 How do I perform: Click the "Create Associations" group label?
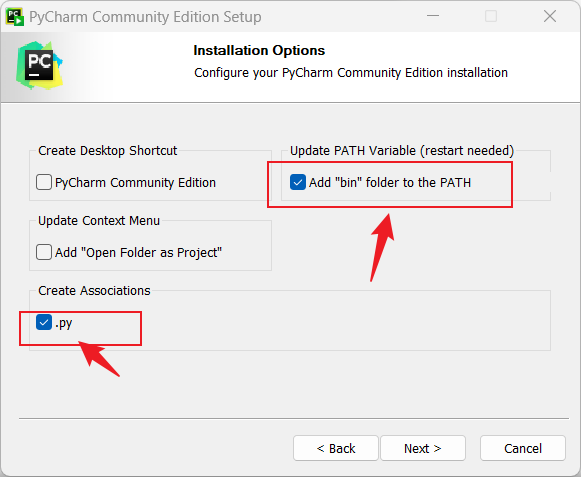click(94, 291)
